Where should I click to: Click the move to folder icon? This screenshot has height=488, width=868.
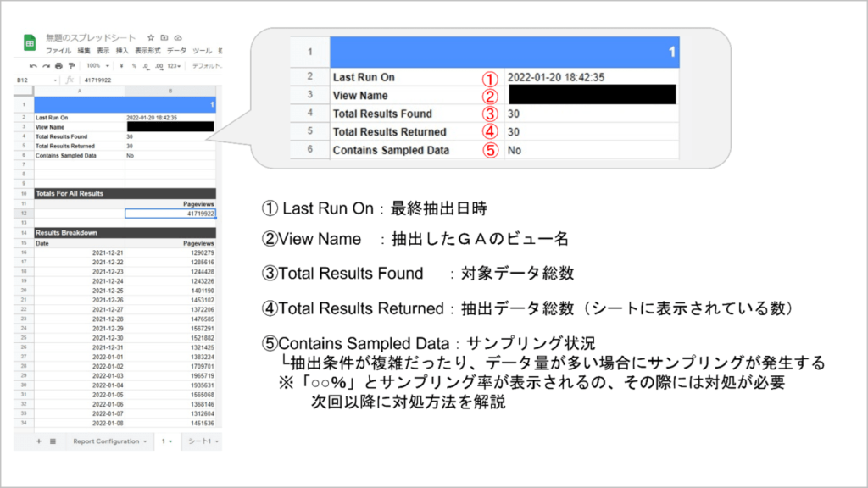point(164,38)
